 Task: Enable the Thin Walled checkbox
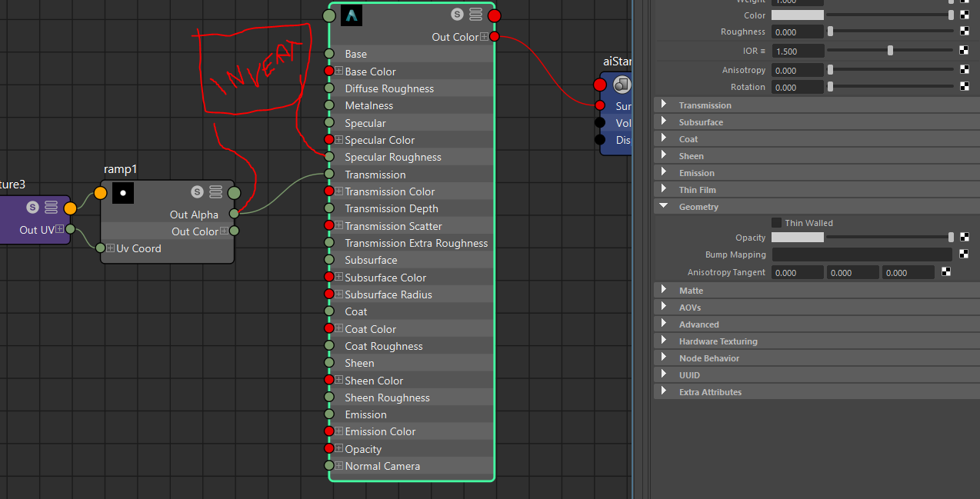(x=777, y=222)
